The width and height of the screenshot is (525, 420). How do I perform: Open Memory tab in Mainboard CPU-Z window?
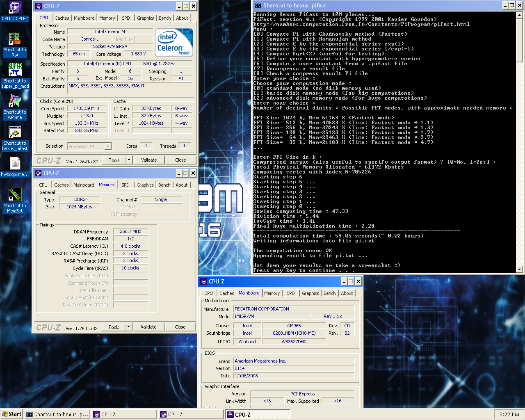pos(272,293)
